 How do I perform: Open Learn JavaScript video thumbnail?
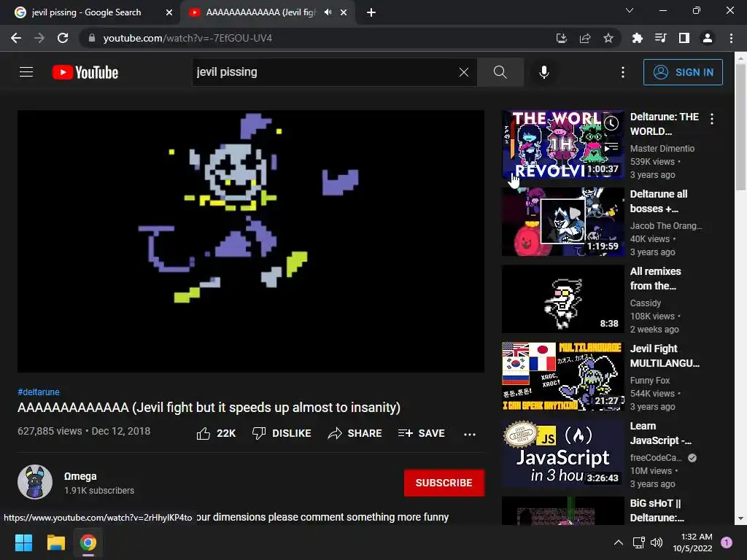pyautogui.click(x=562, y=454)
